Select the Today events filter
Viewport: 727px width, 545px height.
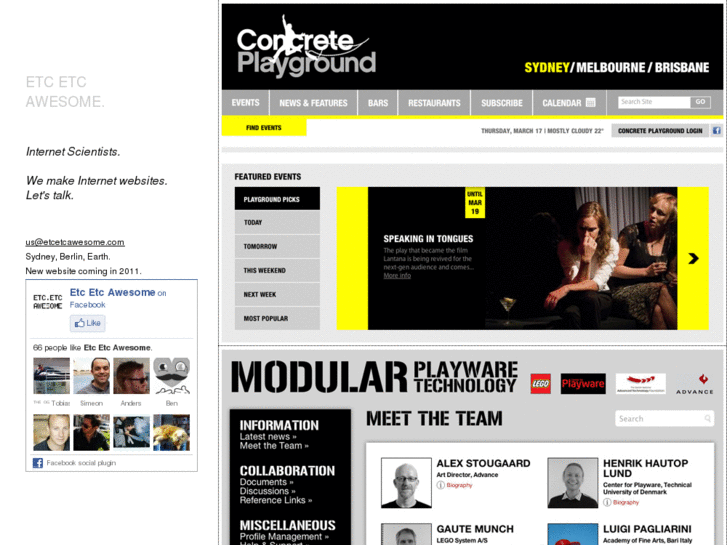coord(277,223)
